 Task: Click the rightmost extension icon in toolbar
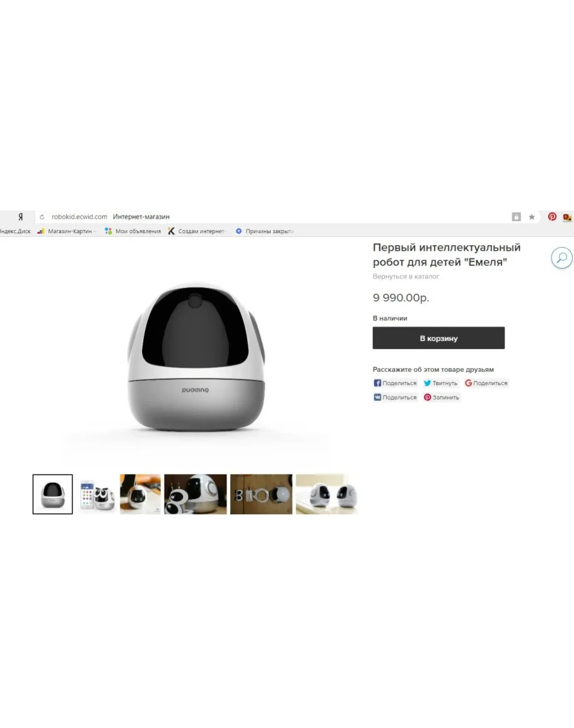pos(567,217)
